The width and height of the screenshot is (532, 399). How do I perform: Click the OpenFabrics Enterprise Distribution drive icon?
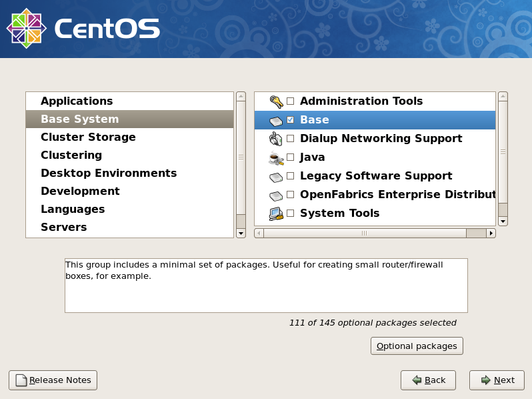276,195
